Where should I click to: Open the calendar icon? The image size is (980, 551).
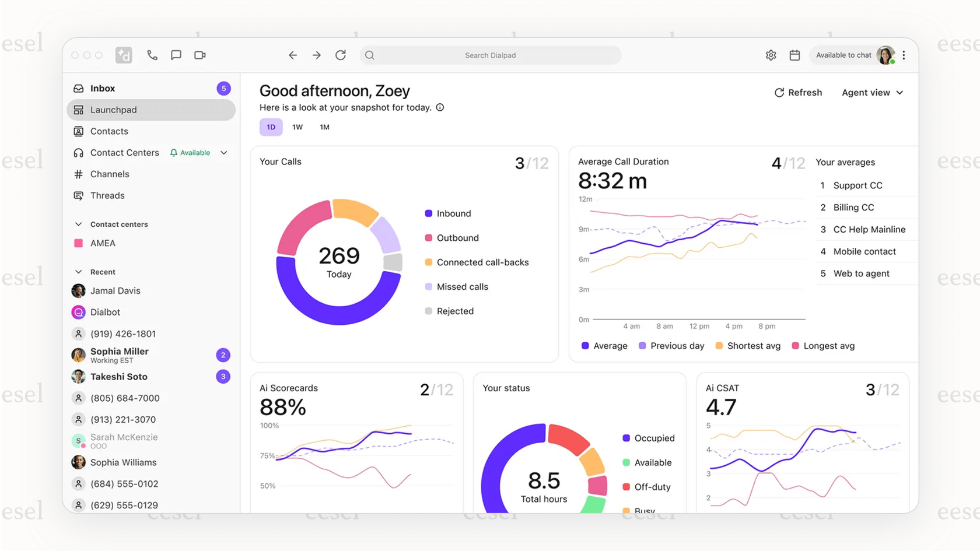click(794, 55)
